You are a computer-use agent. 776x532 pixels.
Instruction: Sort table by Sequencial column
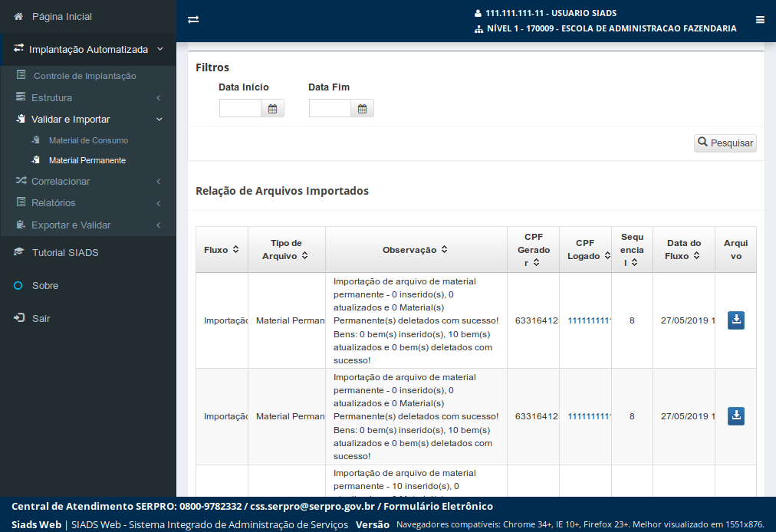tap(634, 263)
